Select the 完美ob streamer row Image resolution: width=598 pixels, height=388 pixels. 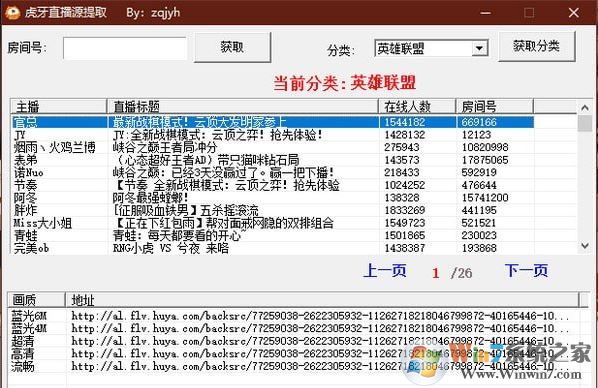click(x=272, y=248)
